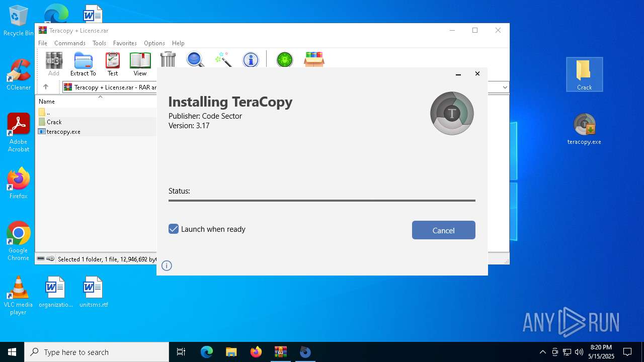Open the File menu in WinRAR
This screenshot has width=644, height=362.
pyautogui.click(x=43, y=43)
